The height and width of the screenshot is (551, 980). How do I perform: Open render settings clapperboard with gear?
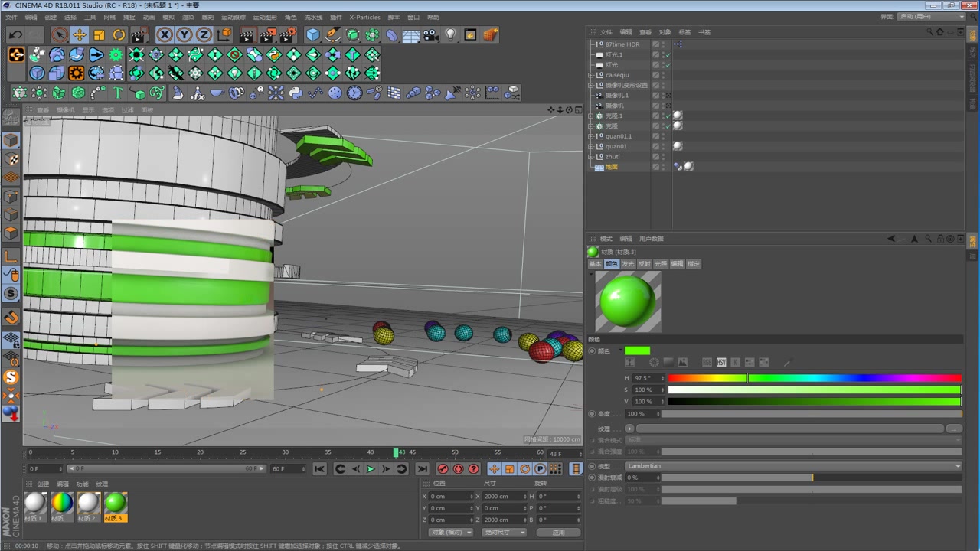[288, 34]
